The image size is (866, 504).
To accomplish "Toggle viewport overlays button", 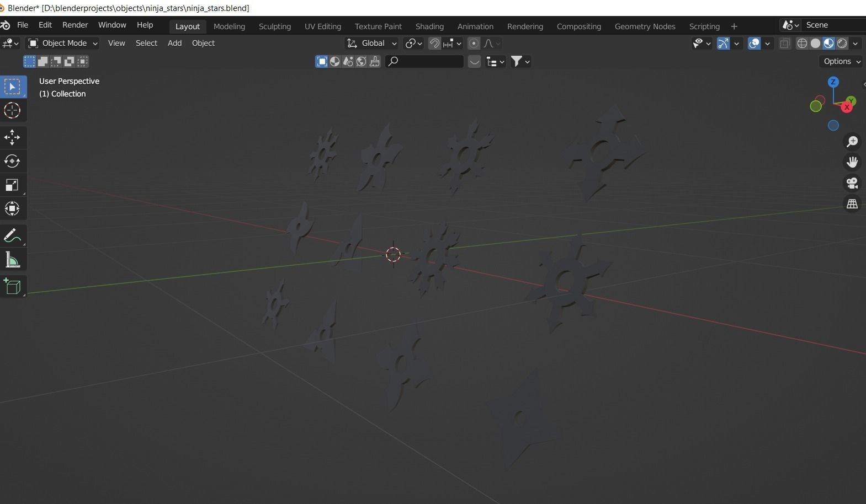I will click(x=754, y=43).
